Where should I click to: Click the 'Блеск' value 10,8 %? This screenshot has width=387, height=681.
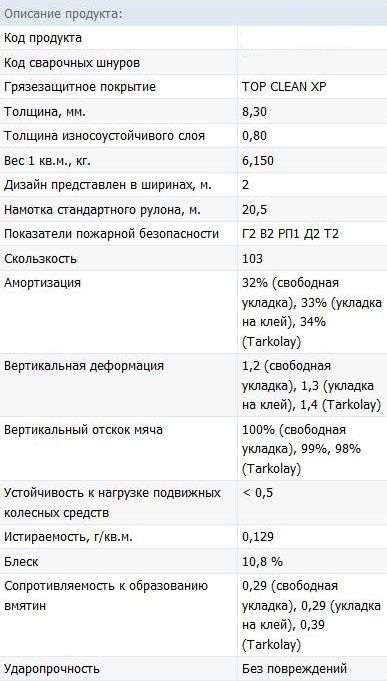(263, 562)
